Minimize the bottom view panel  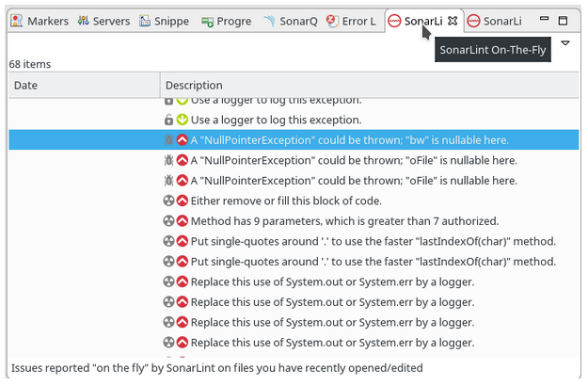point(544,18)
